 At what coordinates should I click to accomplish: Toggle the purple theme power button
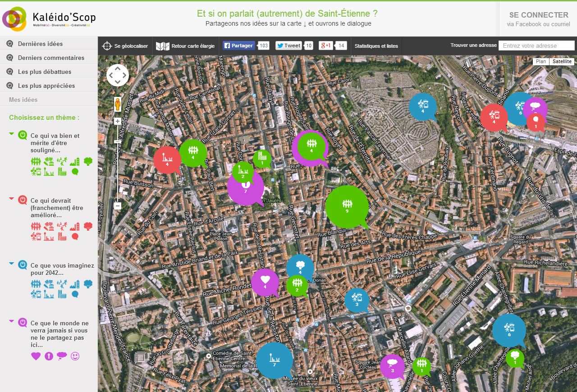coord(23,323)
